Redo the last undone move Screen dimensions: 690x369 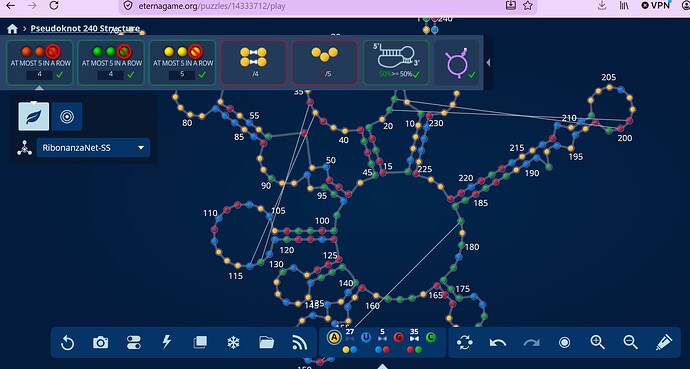point(531,342)
